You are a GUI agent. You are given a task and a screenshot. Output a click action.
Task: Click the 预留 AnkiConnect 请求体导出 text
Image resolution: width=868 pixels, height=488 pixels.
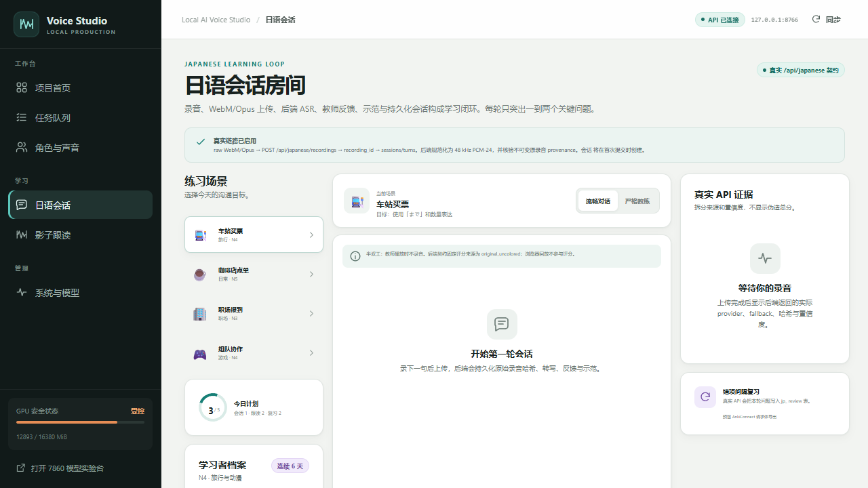(x=750, y=417)
